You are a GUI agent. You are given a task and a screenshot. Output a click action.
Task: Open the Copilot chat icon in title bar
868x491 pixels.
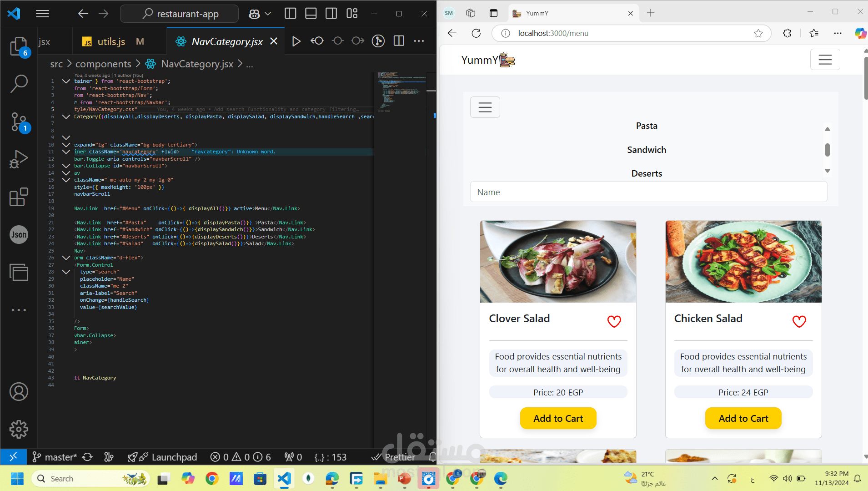pyautogui.click(x=254, y=14)
